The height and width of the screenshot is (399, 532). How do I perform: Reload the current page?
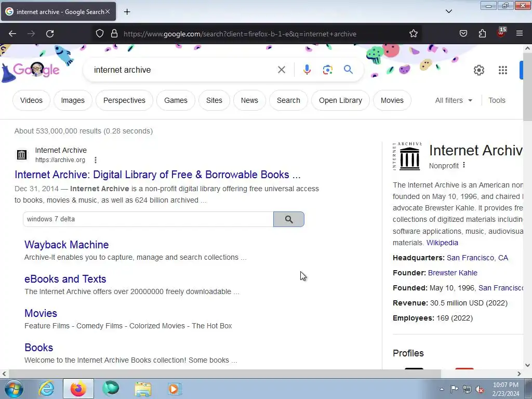(50, 34)
